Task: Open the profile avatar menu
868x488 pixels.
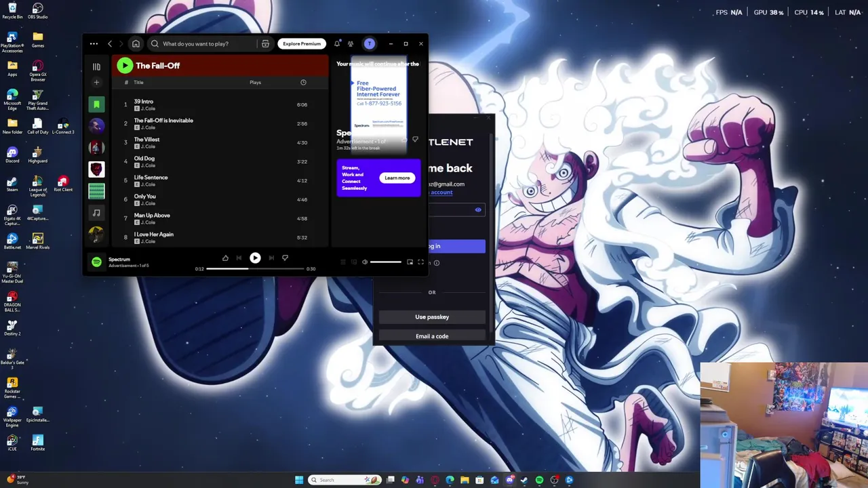Action: [370, 43]
